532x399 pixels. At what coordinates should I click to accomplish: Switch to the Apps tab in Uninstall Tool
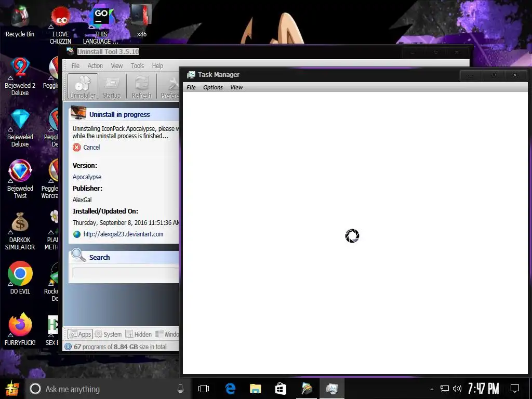click(x=80, y=334)
